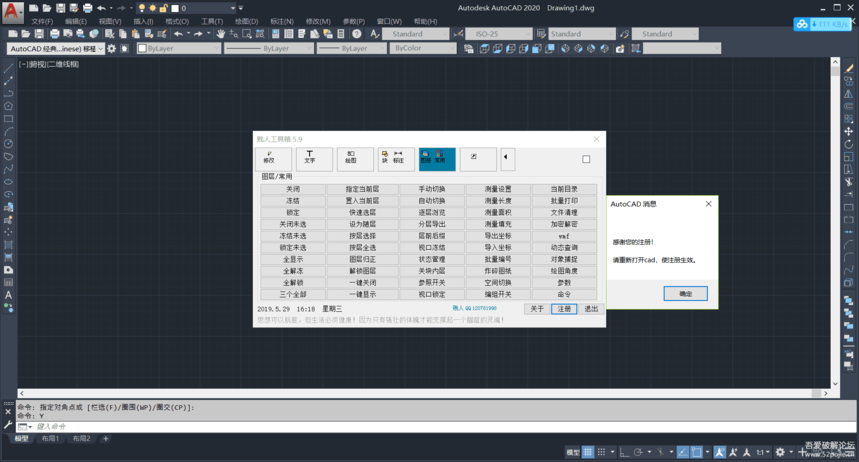Click the 关于 button in the toolbox
Image resolution: width=859 pixels, height=462 pixels.
click(537, 309)
